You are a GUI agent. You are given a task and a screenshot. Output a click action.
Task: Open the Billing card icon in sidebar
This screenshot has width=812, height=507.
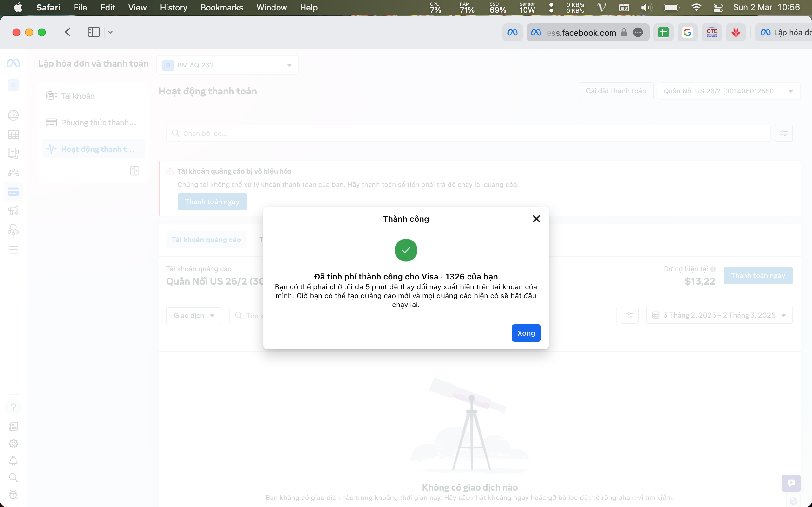(13, 192)
